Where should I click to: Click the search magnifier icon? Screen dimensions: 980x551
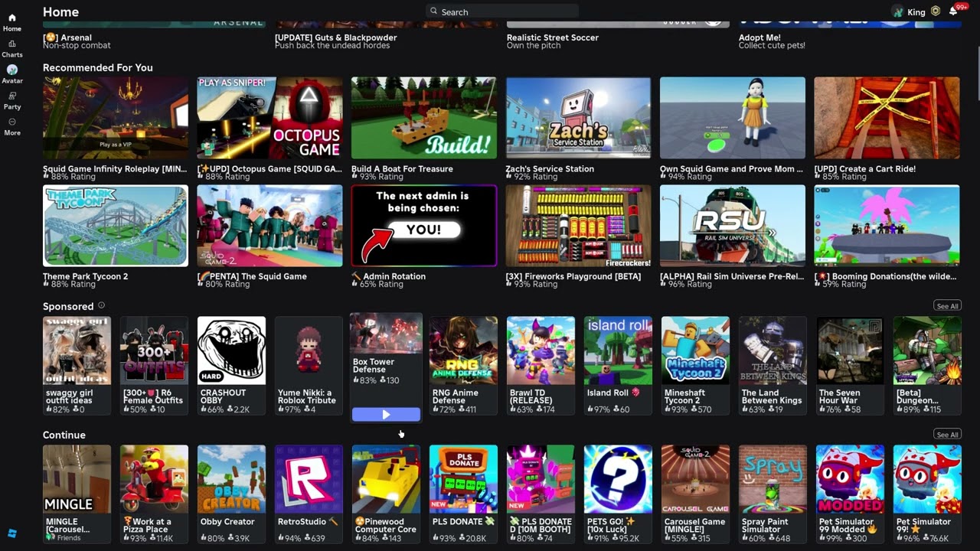pyautogui.click(x=434, y=11)
